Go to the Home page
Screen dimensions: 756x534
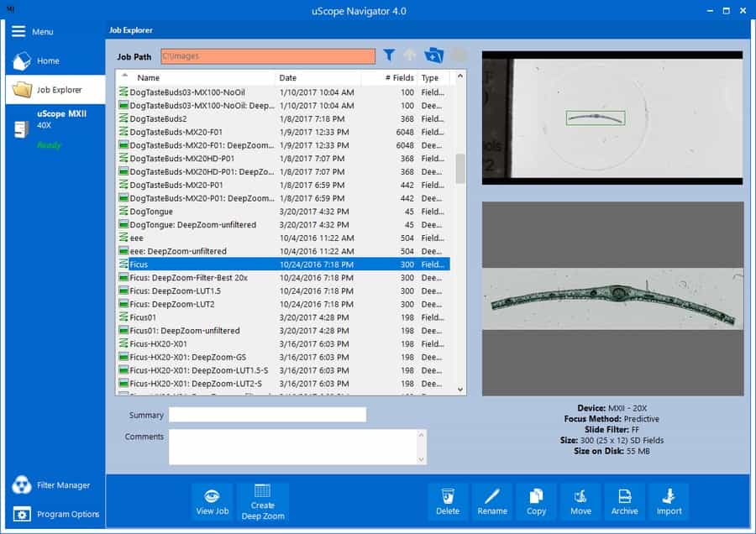pyautogui.click(x=47, y=60)
